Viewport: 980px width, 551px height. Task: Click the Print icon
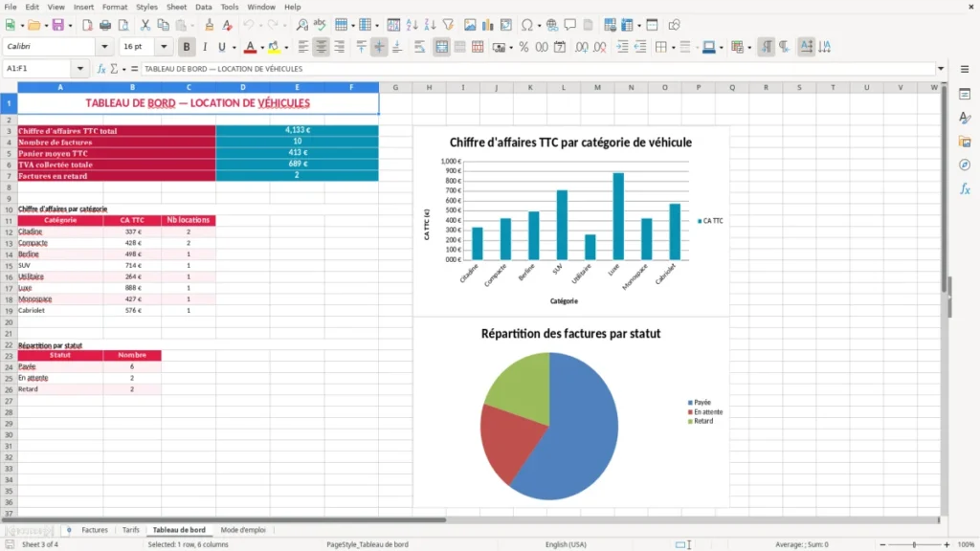pyautogui.click(x=105, y=25)
